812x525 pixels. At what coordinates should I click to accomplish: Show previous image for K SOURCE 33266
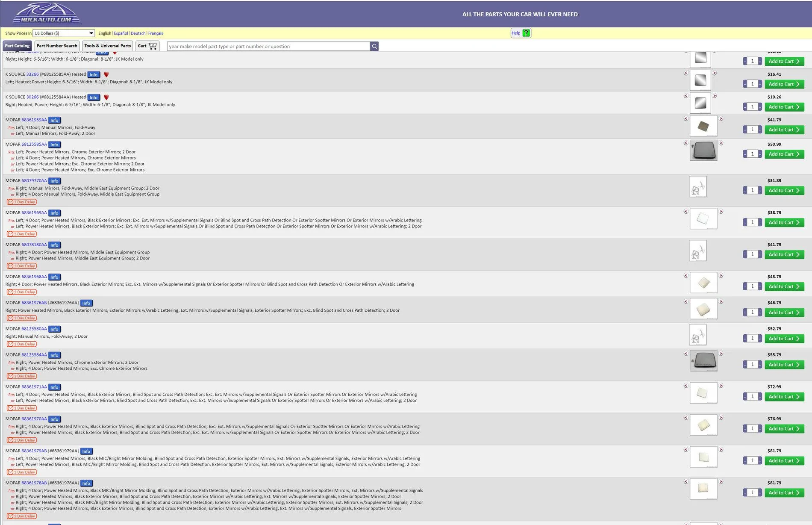tap(686, 73)
